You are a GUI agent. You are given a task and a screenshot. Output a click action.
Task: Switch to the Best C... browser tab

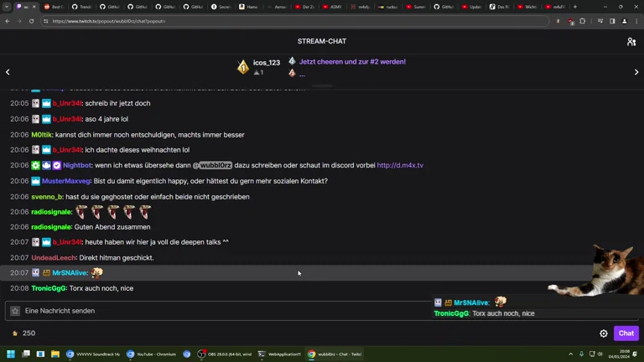coord(54,7)
